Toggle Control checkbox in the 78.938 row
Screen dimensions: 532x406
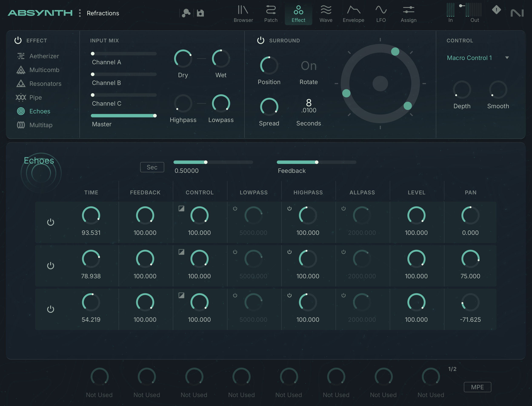(x=181, y=252)
